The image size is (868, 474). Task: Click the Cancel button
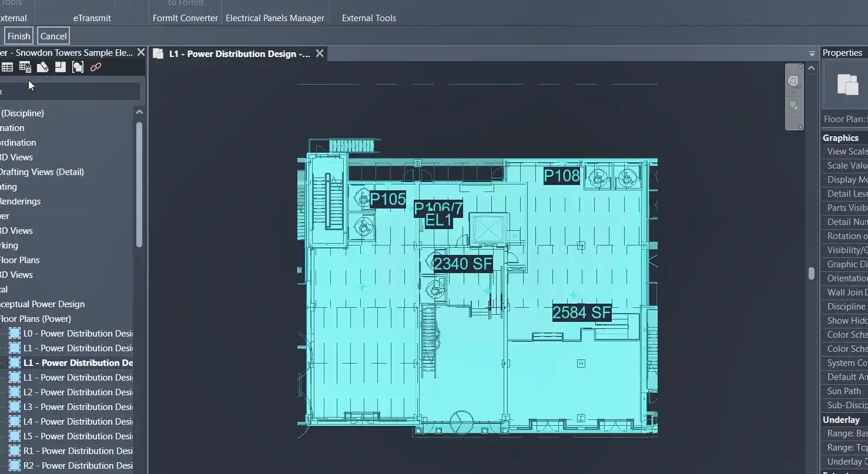[53, 35]
